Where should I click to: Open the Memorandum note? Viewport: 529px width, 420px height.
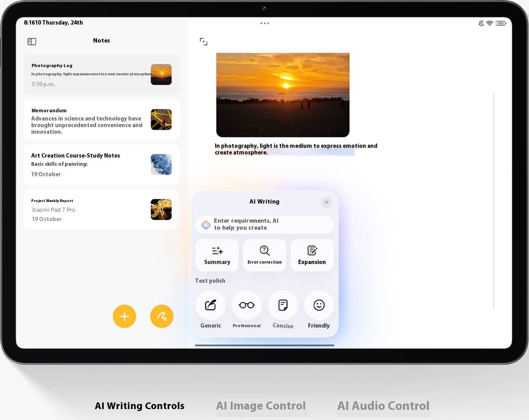pos(102,120)
